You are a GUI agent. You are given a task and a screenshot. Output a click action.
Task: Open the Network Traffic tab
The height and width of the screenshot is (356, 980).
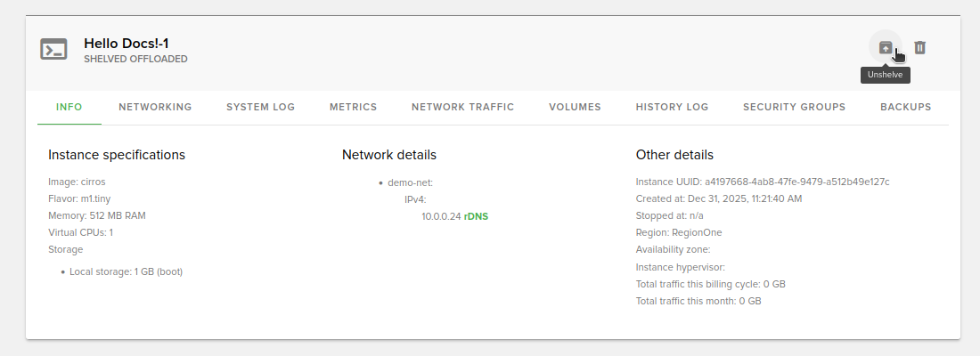pyautogui.click(x=462, y=107)
